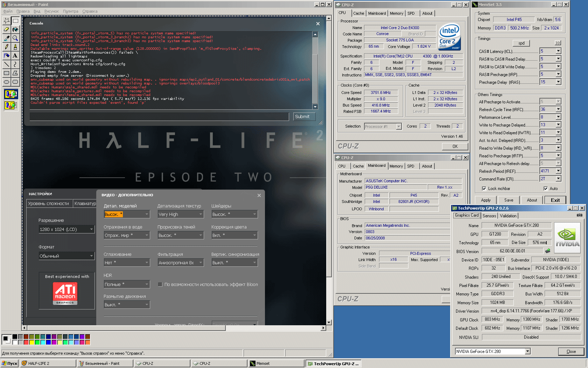This screenshot has width=588, height=368.
Task: Expand the CAS# Latency (tCL) dropdown
Action: 558,51
